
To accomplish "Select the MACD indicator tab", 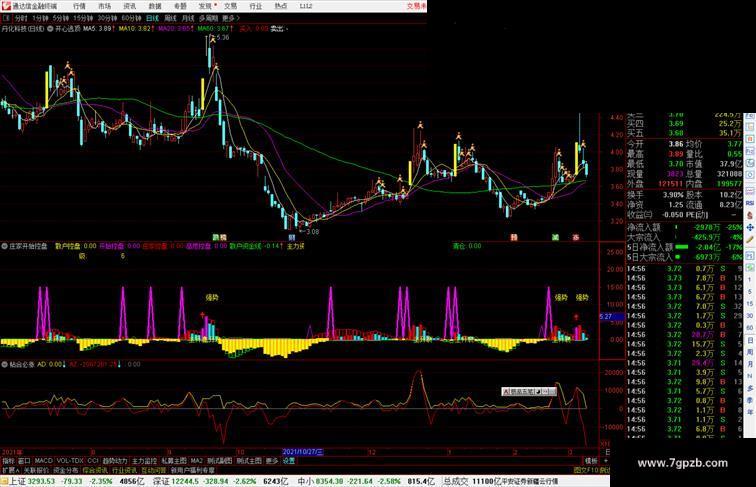I will point(43,461).
